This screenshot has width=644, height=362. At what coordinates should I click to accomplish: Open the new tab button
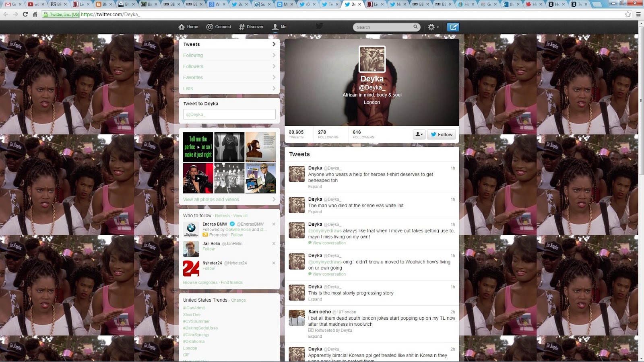click(597, 4)
